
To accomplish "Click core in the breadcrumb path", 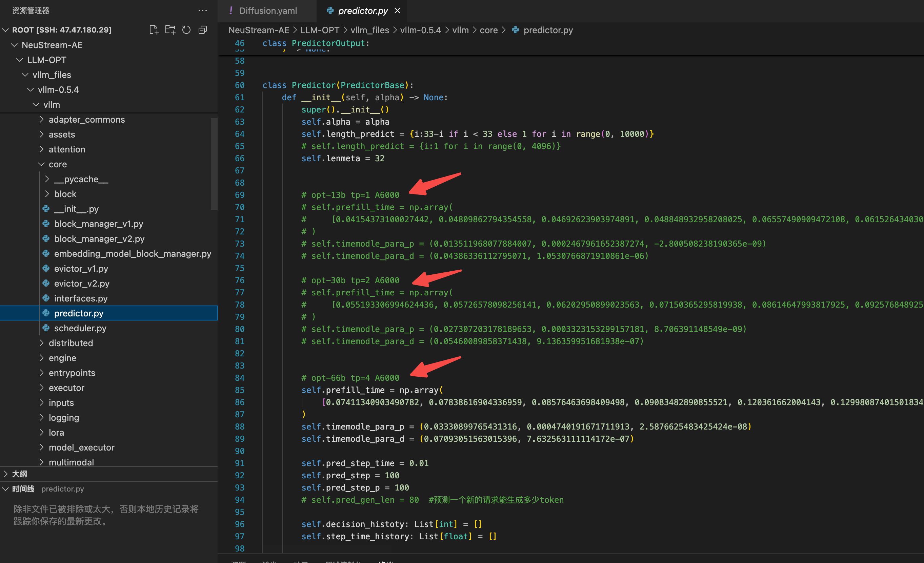I will [x=489, y=30].
